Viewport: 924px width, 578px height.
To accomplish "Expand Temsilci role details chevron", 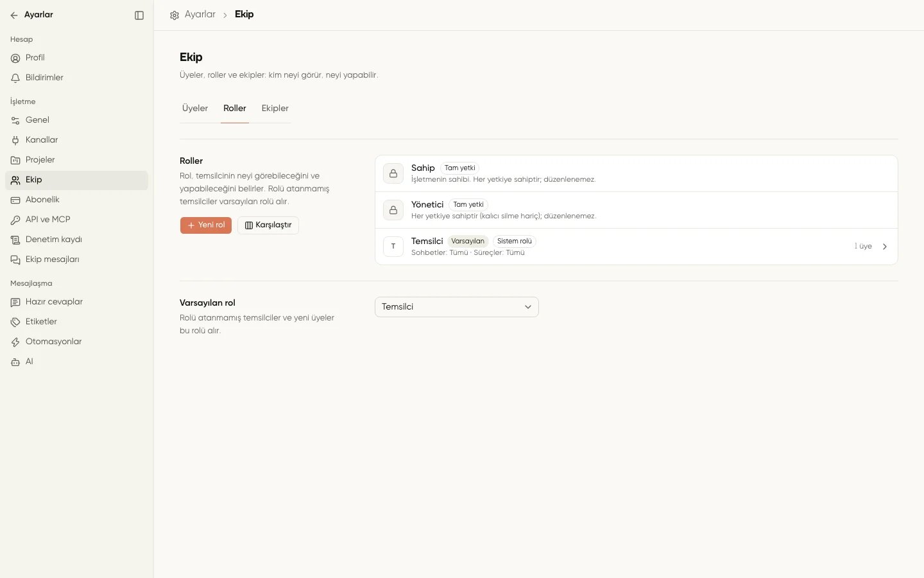I will point(885,247).
